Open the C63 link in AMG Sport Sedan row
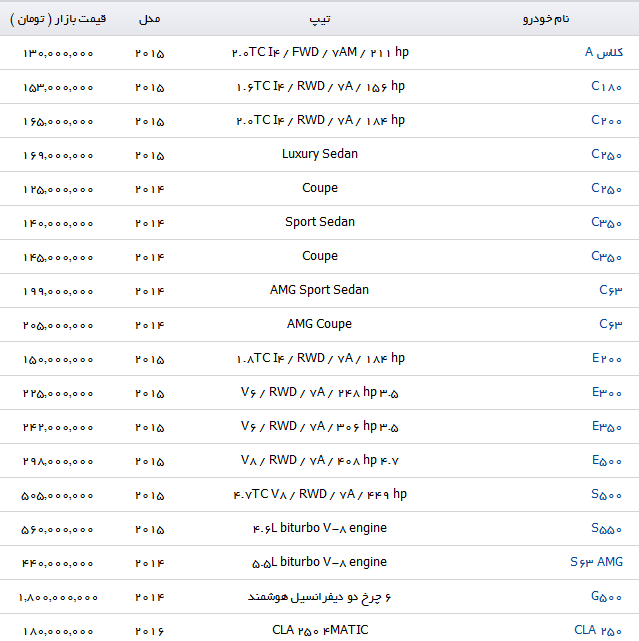Viewport: 639px width, 641px height. pos(611,290)
